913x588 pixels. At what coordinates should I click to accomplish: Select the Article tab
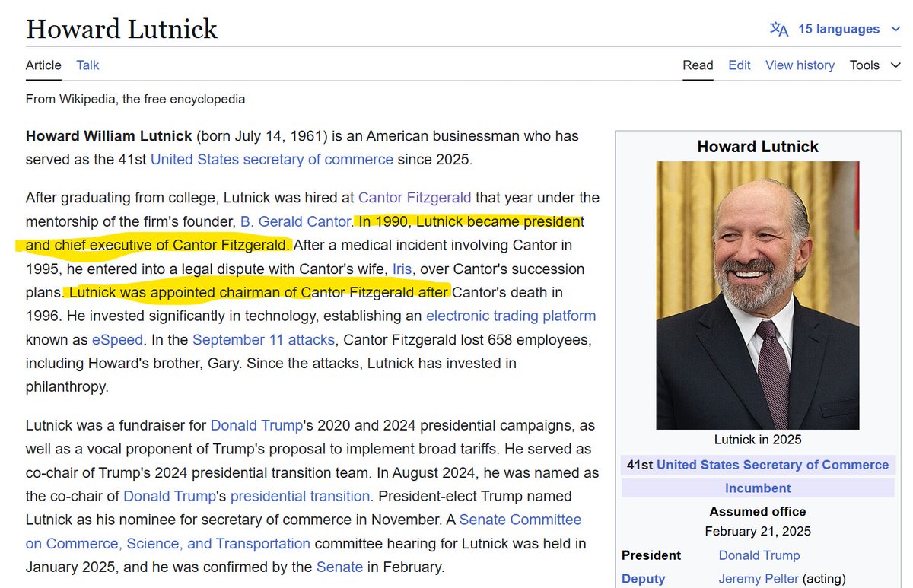coord(43,65)
